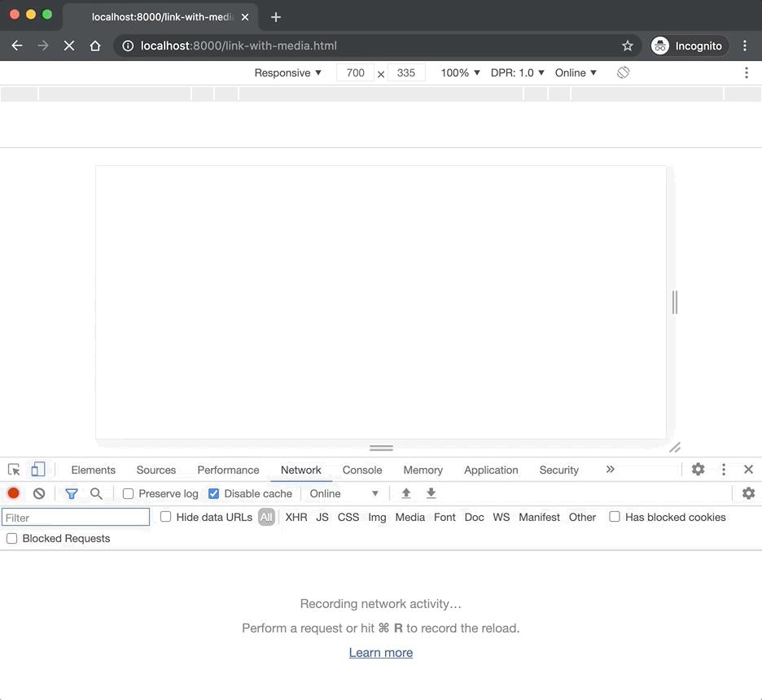Check the Blocked Requests option
The width and height of the screenshot is (762, 700).
11,538
